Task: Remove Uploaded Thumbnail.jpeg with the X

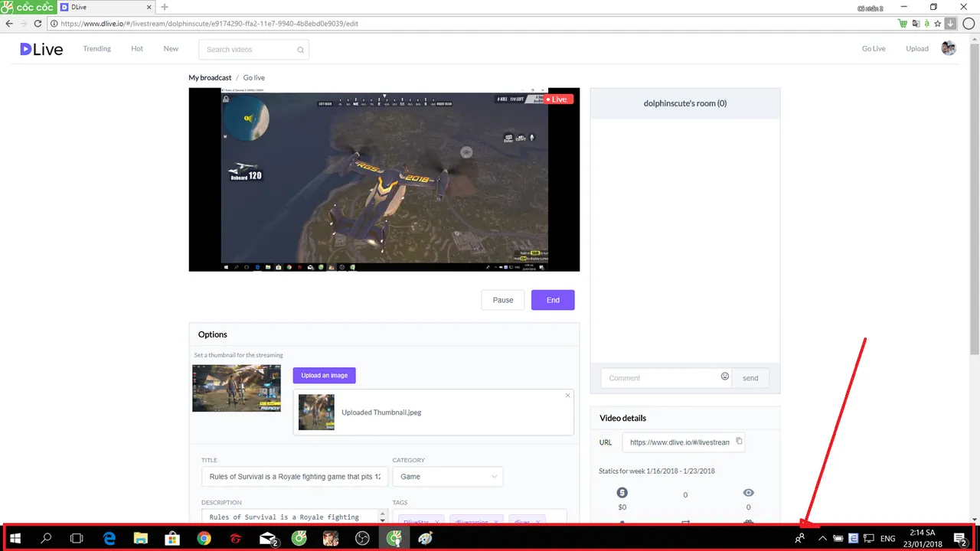Action: 567,396
